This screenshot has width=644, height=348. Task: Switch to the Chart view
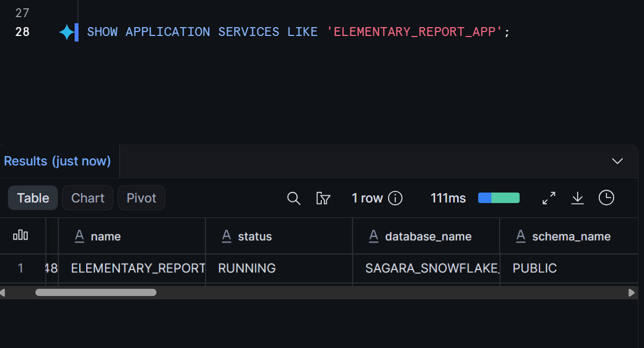(87, 198)
